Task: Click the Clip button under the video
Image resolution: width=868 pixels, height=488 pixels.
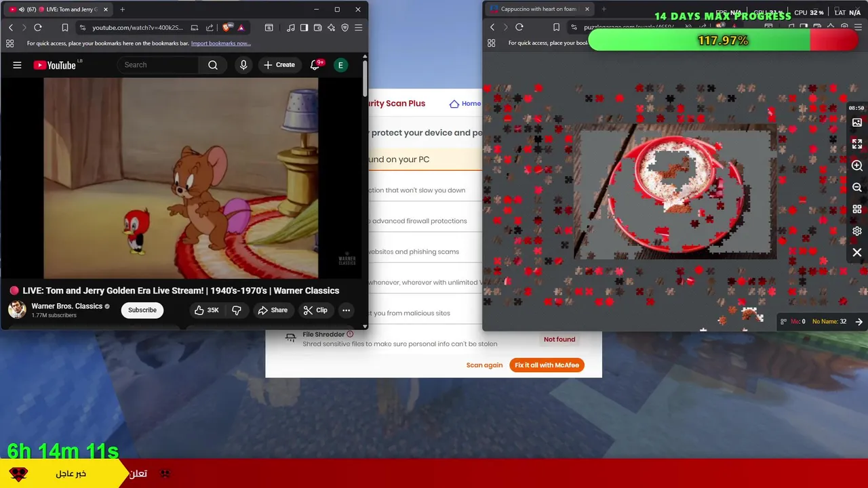Action: pos(315,310)
